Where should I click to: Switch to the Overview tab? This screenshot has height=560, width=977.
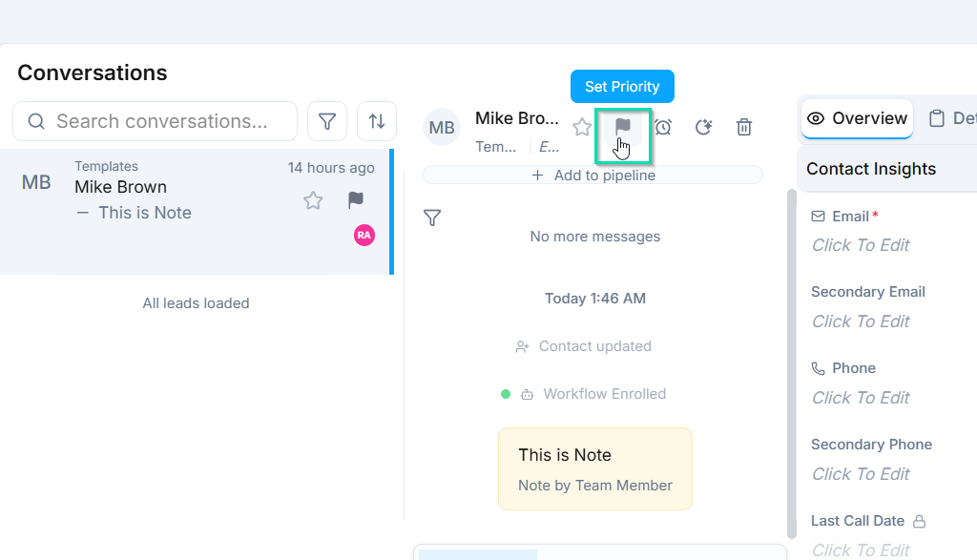coord(857,118)
